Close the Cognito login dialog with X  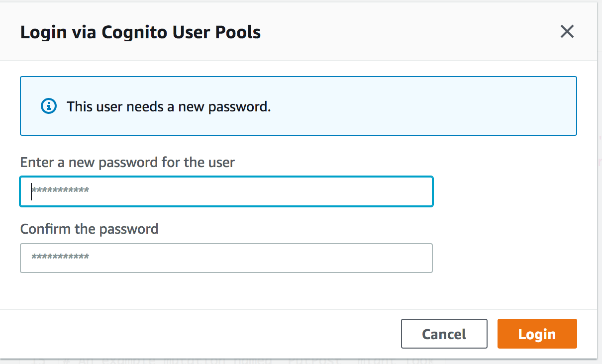tap(567, 32)
